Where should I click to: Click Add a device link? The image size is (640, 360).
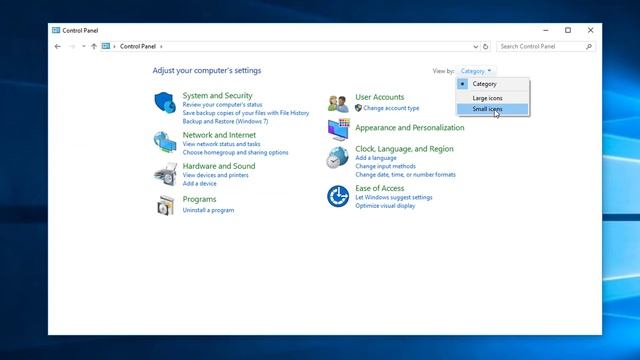point(200,184)
